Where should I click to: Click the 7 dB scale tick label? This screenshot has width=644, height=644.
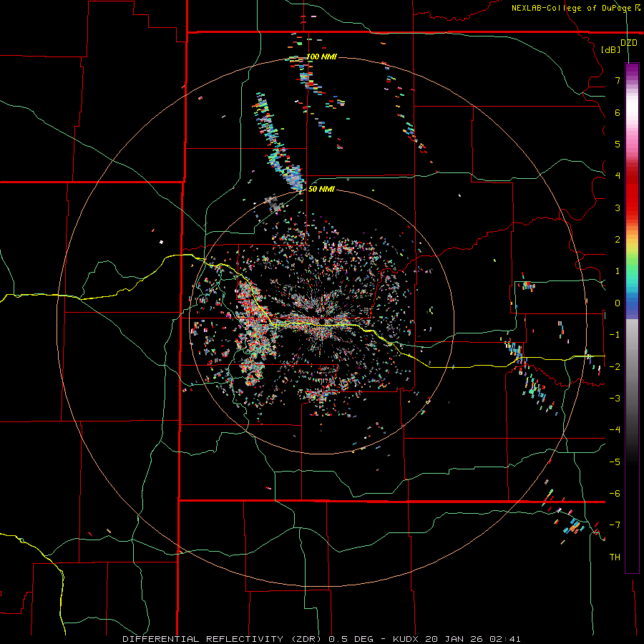618,80
